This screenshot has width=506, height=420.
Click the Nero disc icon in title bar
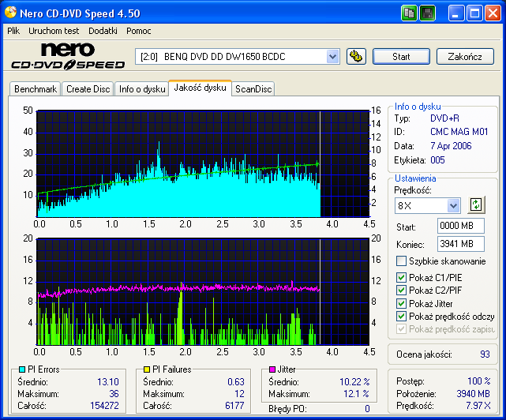(10, 13)
